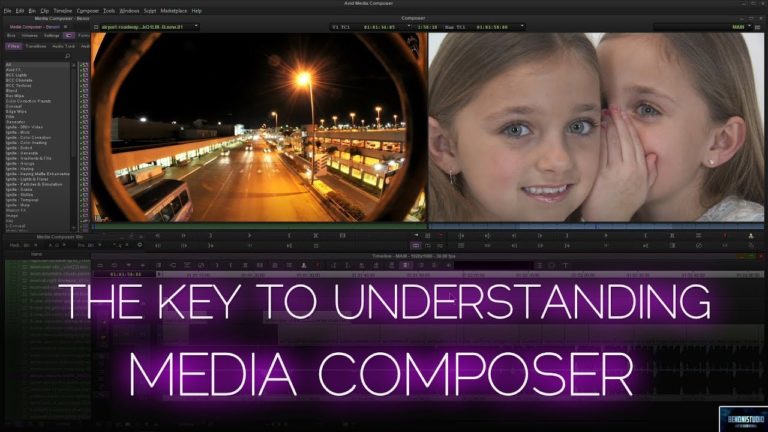Screen dimensions: 768x432
Task: Select the All effects category
Action: pos(37,65)
